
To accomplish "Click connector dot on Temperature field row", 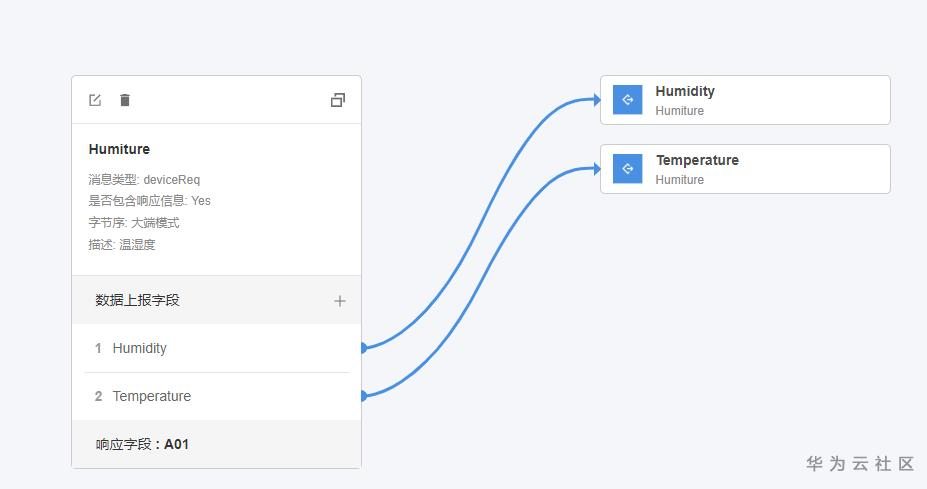I will [x=363, y=396].
